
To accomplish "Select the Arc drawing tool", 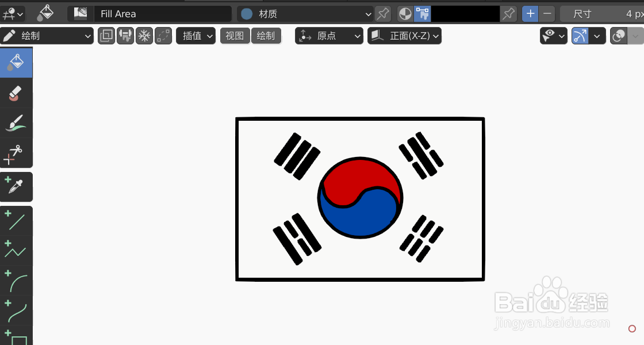I will pyautogui.click(x=16, y=281).
